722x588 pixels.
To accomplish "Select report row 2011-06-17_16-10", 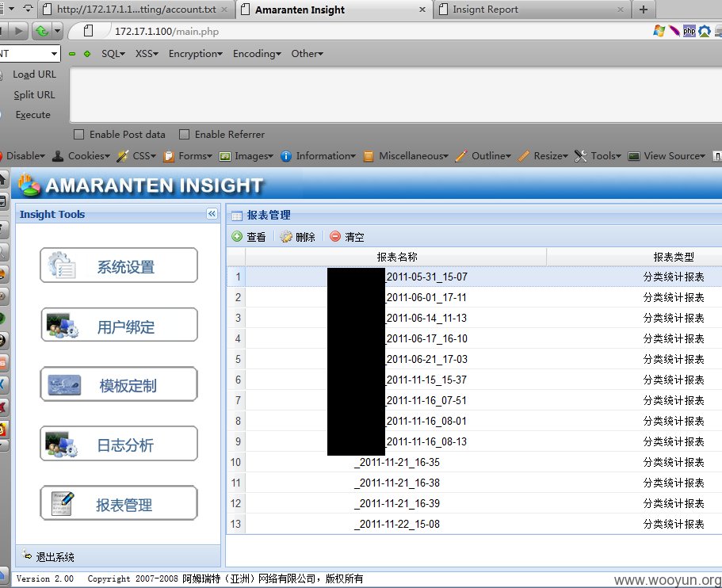I will tap(474, 338).
